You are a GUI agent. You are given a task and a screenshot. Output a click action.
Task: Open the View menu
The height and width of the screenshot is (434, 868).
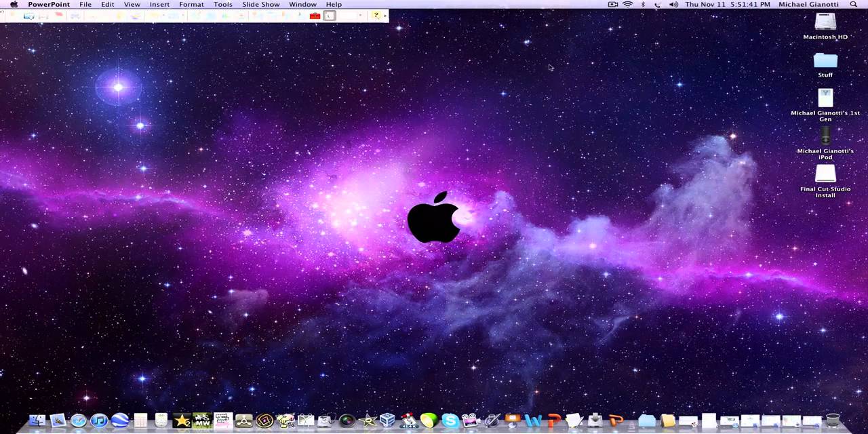tap(132, 5)
